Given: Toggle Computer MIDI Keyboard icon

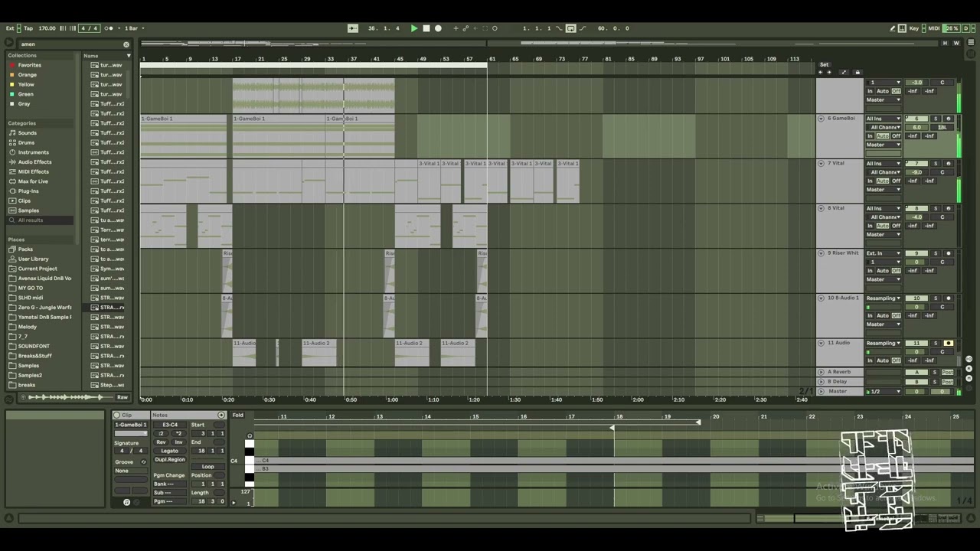Looking at the screenshot, I should [902, 28].
